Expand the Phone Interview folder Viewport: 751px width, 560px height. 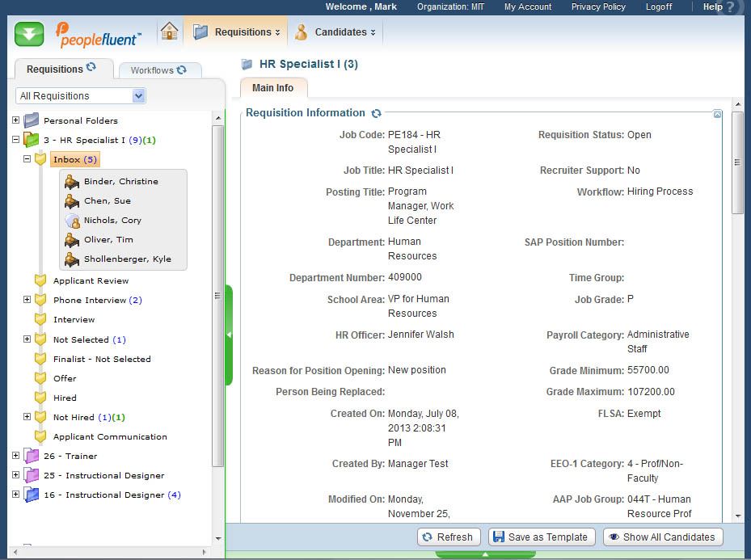(x=27, y=300)
